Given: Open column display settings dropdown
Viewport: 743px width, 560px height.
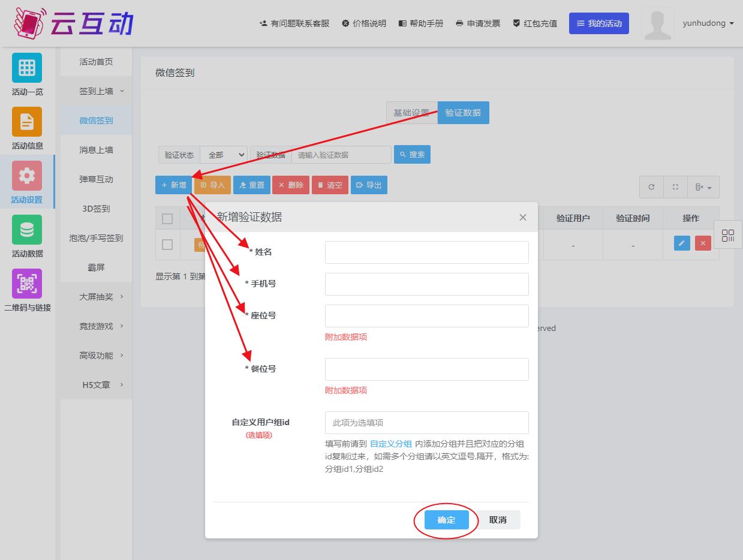Looking at the screenshot, I should pyautogui.click(x=703, y=187).
